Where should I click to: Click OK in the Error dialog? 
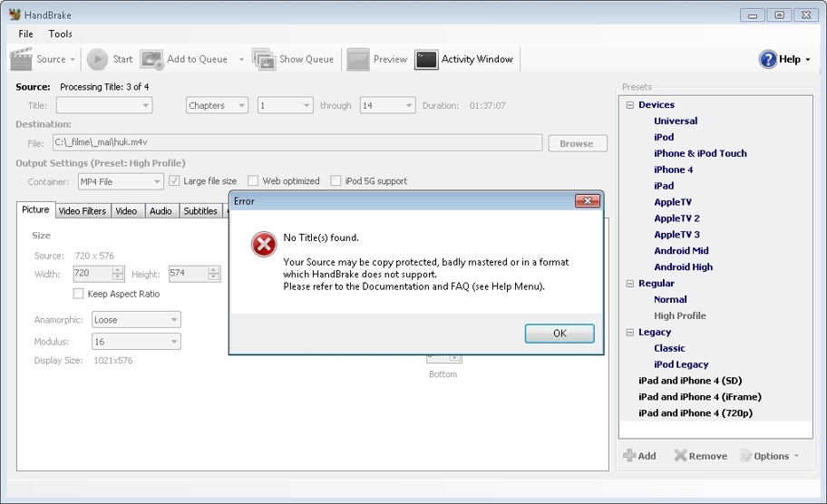(559, 334)
